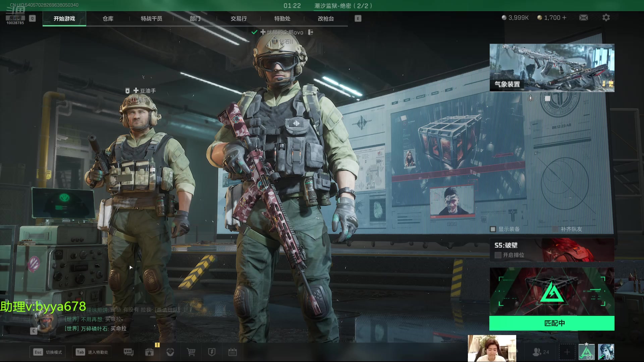
Task: Click the 邀请组队 link in chat
Action: coord(167,310)
